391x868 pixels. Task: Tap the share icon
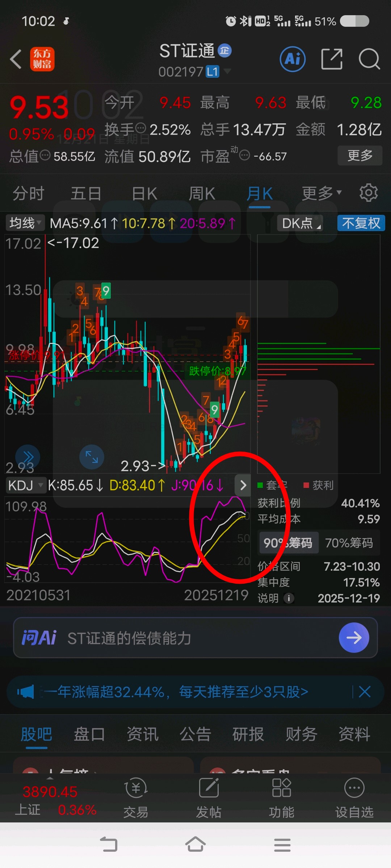[x=332, y=59]
